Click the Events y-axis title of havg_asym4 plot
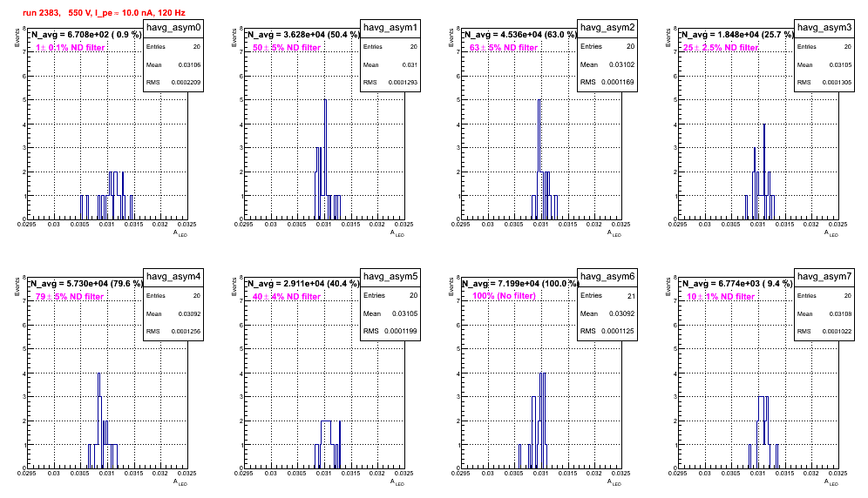868x498 pixels. (17, 286)
